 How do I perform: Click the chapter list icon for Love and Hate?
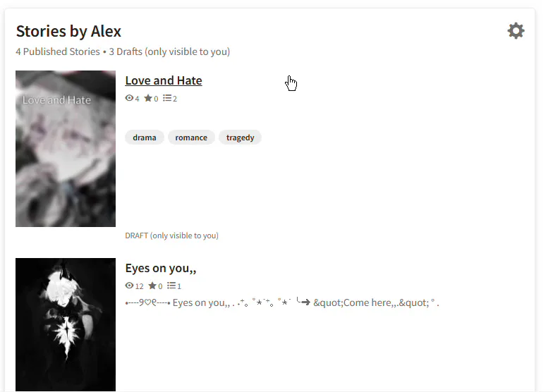pos(166,98)
